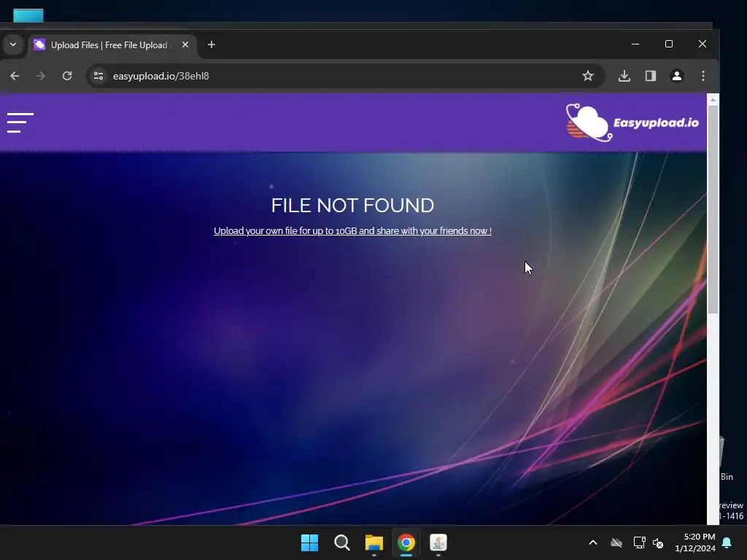Viewport: 747px width, 560px height.
Task: Go forward in browser history
Action: click(41, 76)
